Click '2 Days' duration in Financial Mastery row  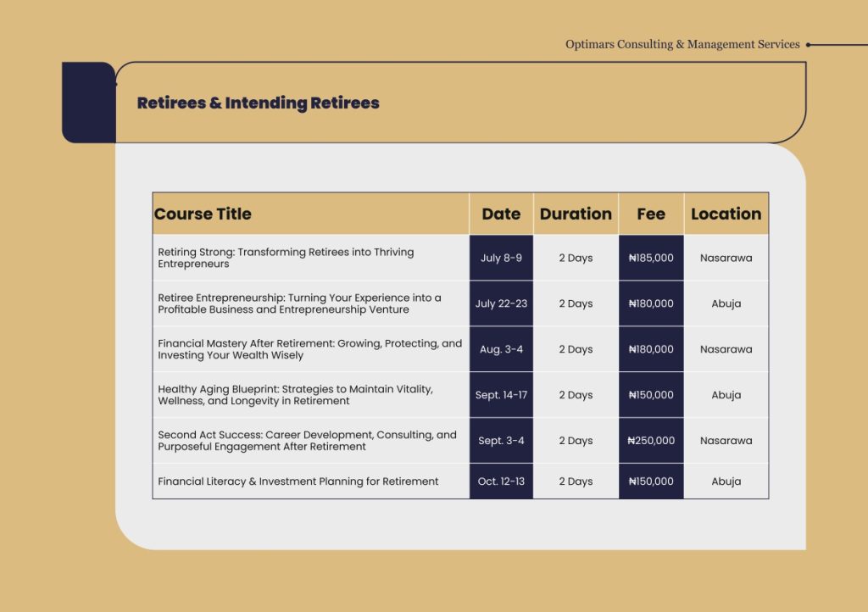(576, 349)
